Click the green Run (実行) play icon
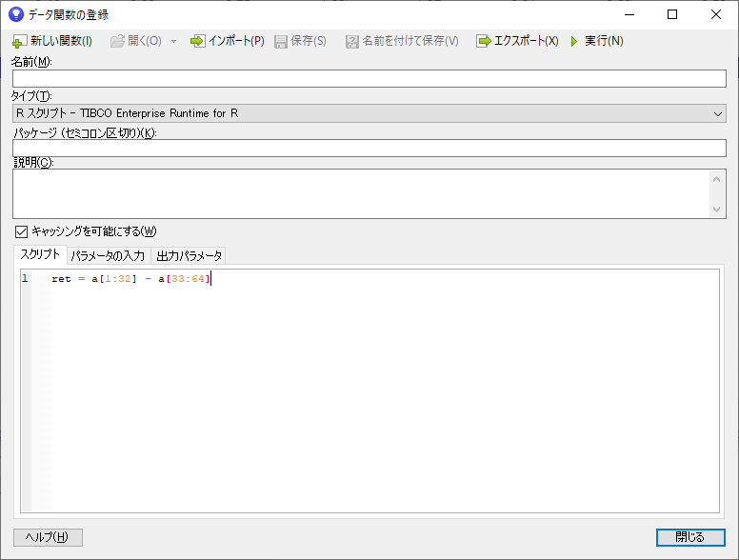Image resolution: width=739 pixels, height=560 pixels. (574, 42)
